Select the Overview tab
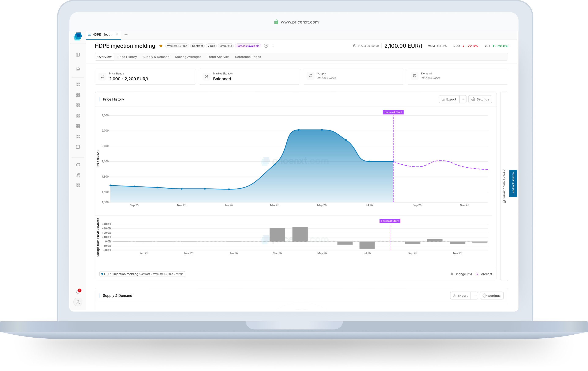 pyautogui.click(x=104, y=57)
